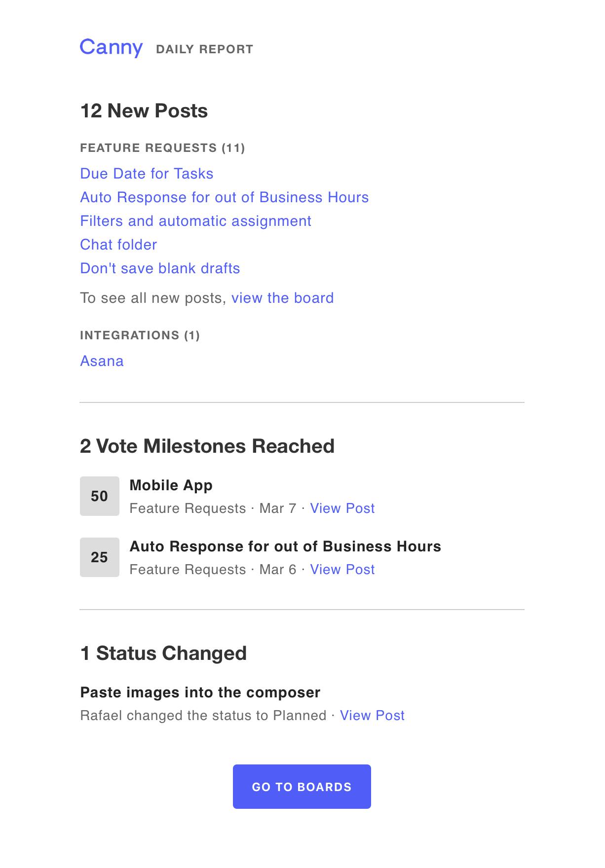The image size is (605, 868).
Task: Open the Chat folder post
Action: point(118,245)
